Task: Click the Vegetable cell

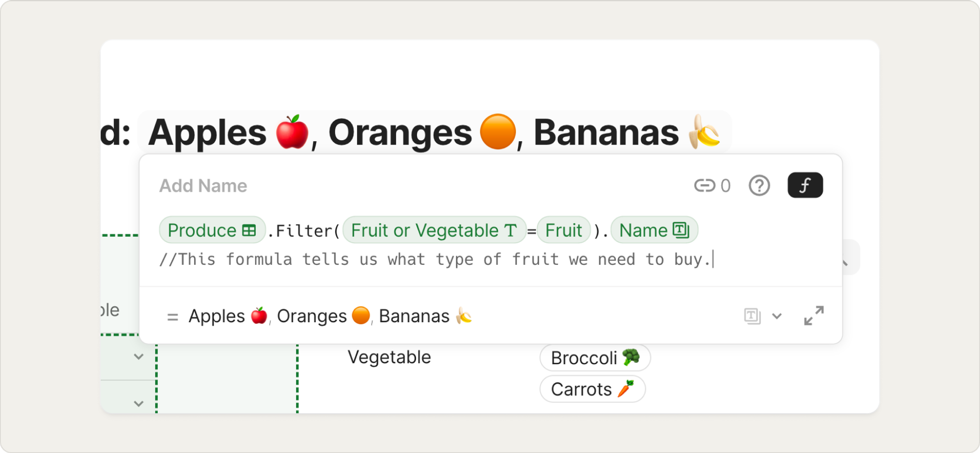Action: click(x=390, y=357)
